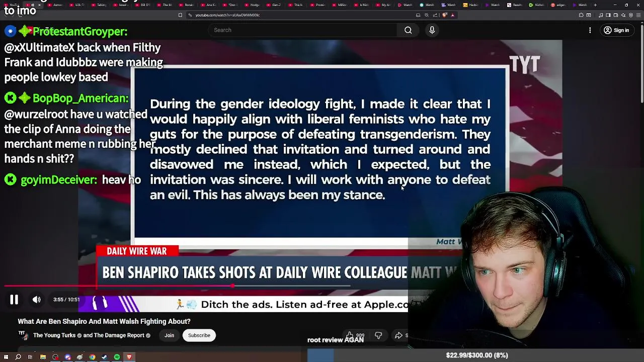644x362 pixels.
Task: Toggle the browser sidebar panel
Action: [608, 15]
